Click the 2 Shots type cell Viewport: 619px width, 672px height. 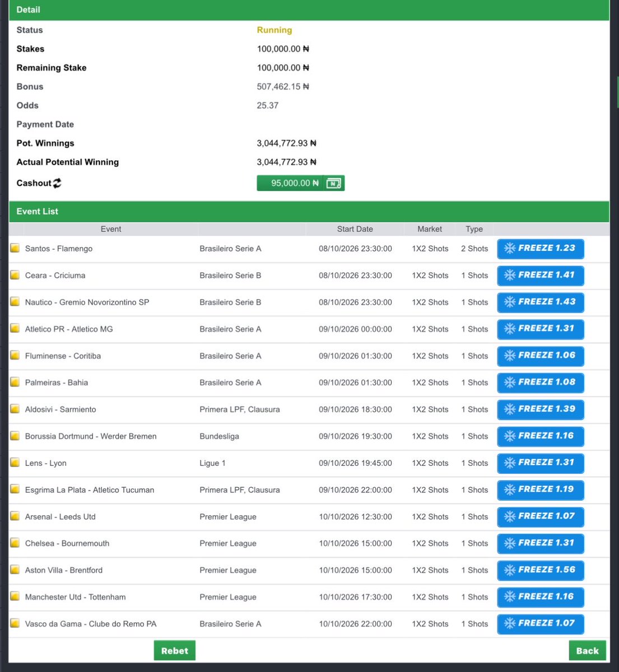click(x=474, y=249)
